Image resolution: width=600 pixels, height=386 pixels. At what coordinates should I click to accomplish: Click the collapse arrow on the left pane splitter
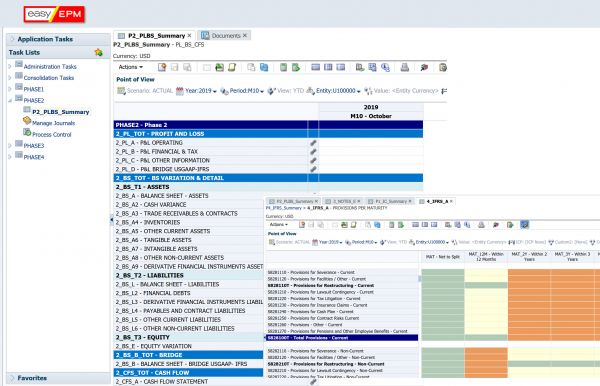[x=111, y=220]
